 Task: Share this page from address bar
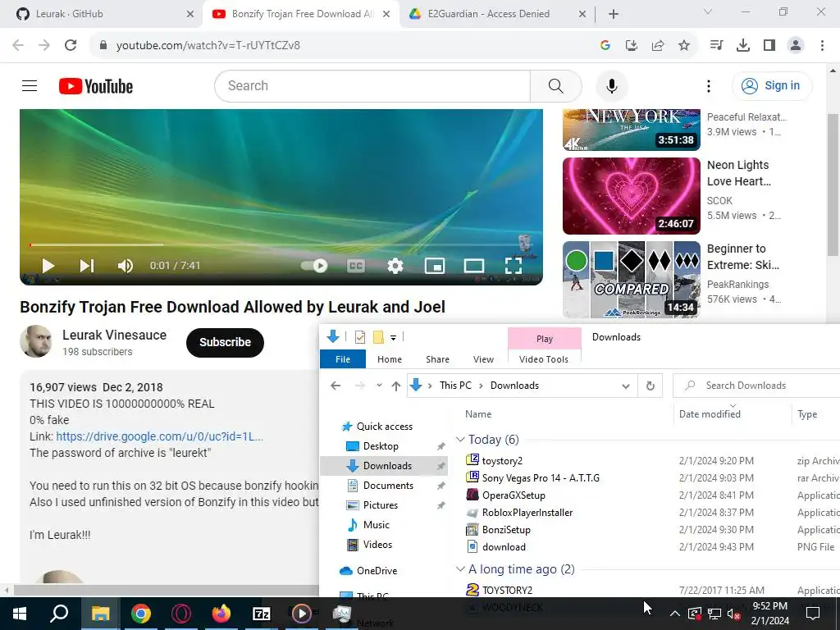(x=658, y=46)
